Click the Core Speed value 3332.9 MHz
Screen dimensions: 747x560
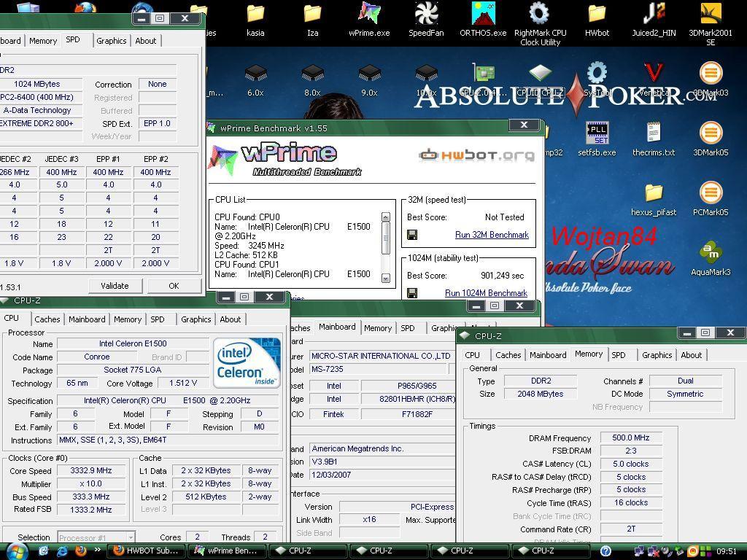tap(91, 470)
